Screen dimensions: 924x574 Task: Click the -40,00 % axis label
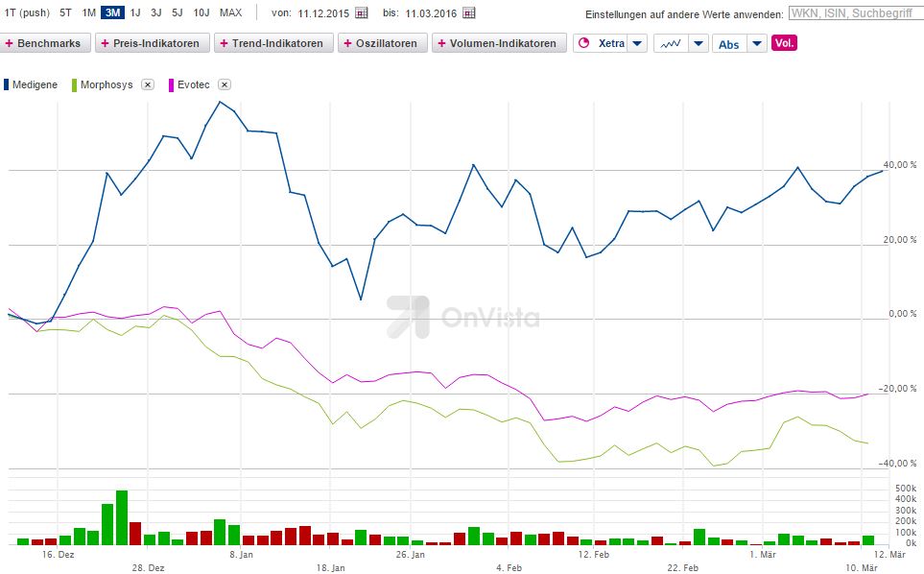tap(897, 464)
